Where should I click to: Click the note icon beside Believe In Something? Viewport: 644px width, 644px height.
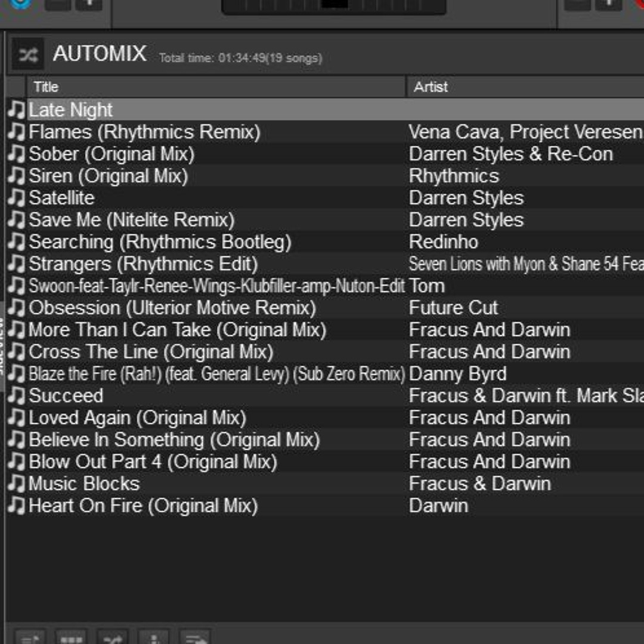(17, 439)
